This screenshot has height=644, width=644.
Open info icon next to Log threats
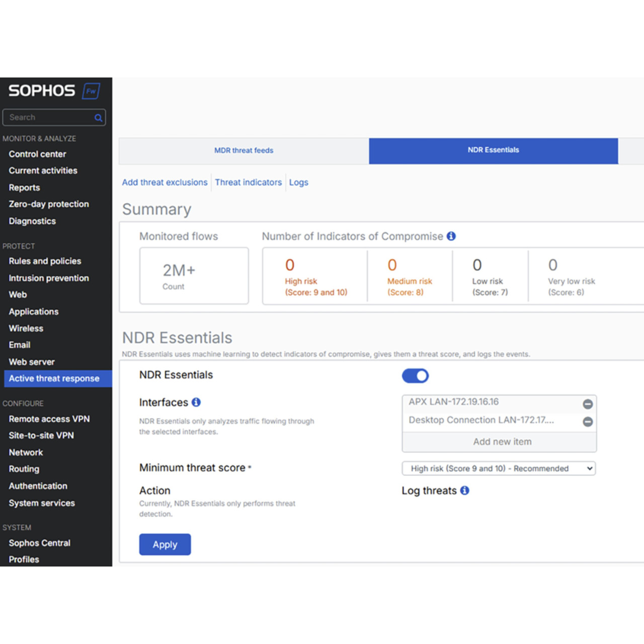pos(465,490)
